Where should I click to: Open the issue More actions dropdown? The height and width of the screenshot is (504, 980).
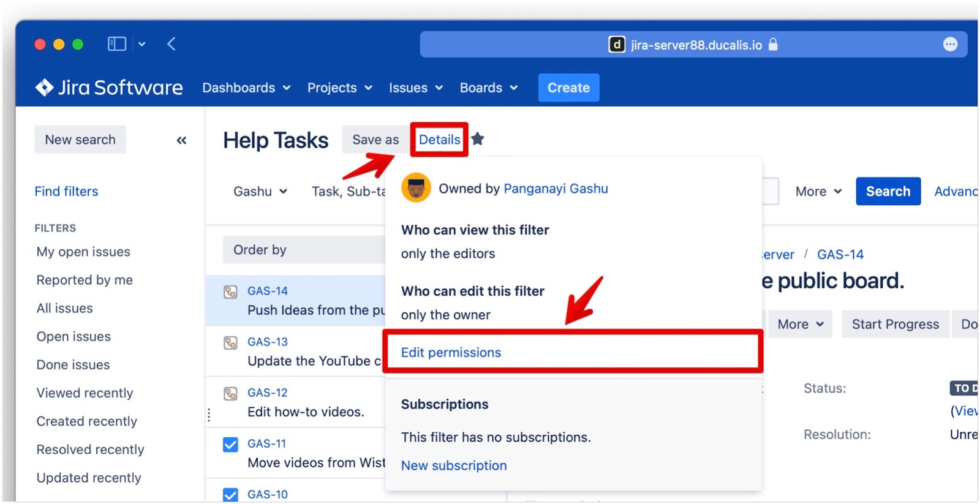(x=800, y=324)
